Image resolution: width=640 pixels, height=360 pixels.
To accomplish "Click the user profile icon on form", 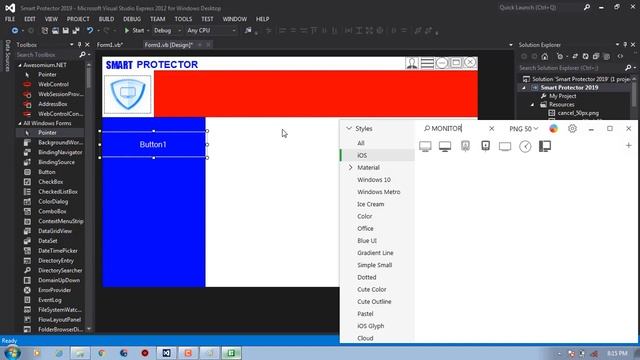I will 411,63.
